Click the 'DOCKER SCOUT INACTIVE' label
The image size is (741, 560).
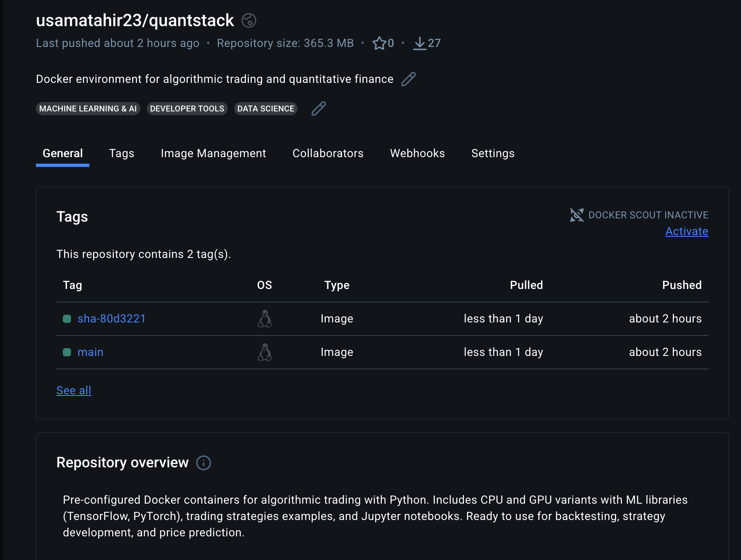pos(648,215)
